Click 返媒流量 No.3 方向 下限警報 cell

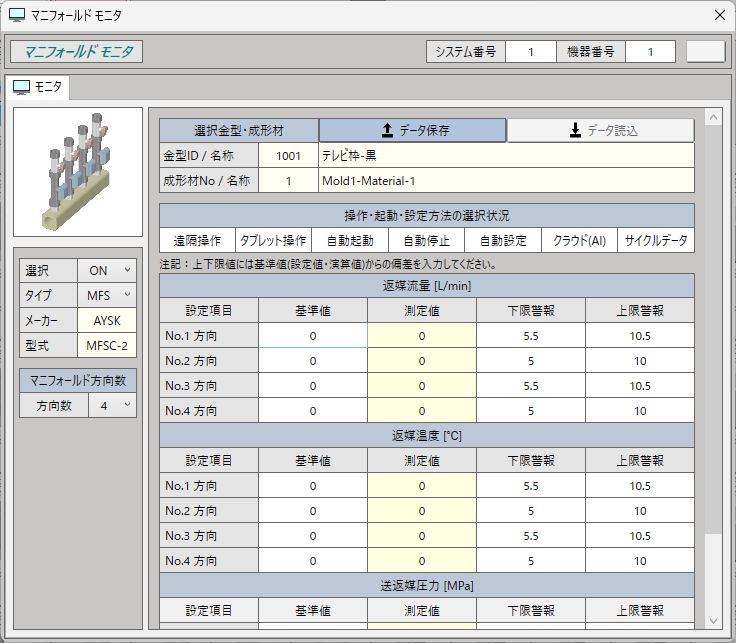point(531,386)
